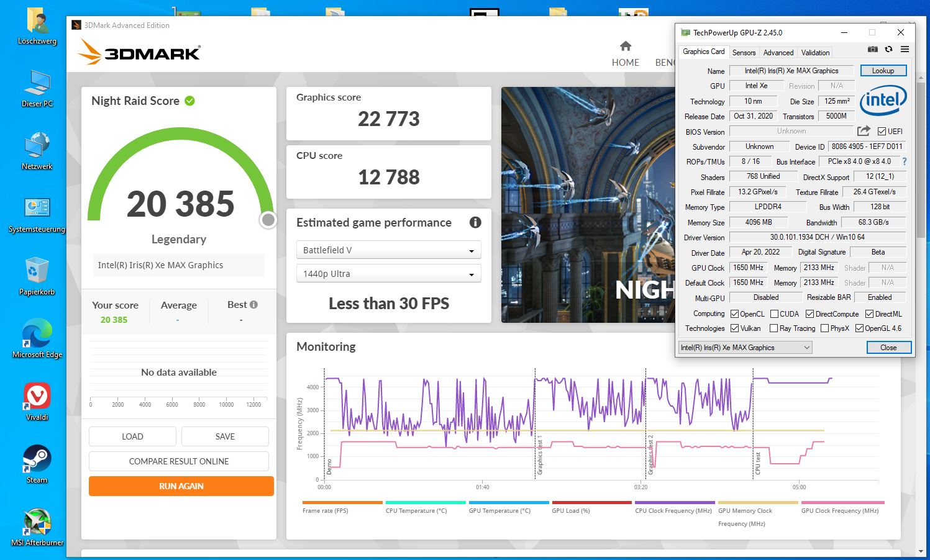Click the LOAD button
Image resolution: width=930 pixels, height=560 pixels.
tap(132, 436)
